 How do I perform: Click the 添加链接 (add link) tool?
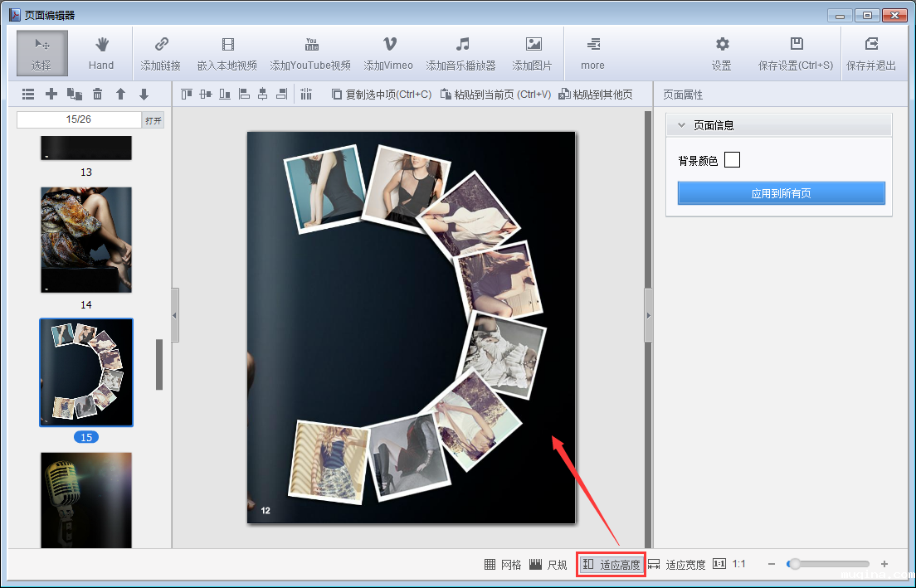[161, 52]
